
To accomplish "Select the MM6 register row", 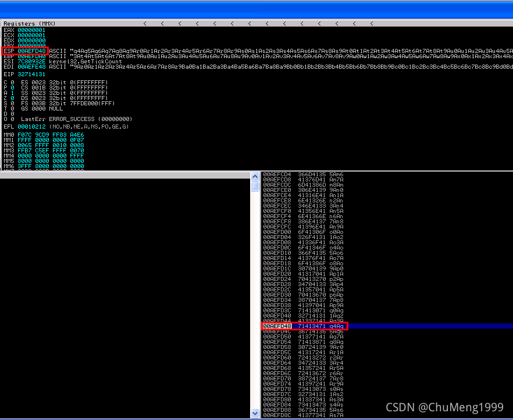I will pos(44,166).
